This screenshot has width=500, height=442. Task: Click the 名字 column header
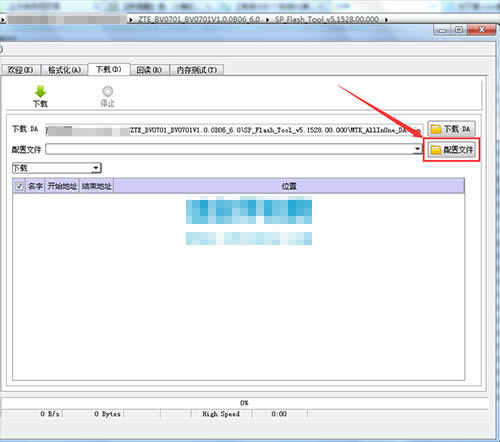[35, 186]
